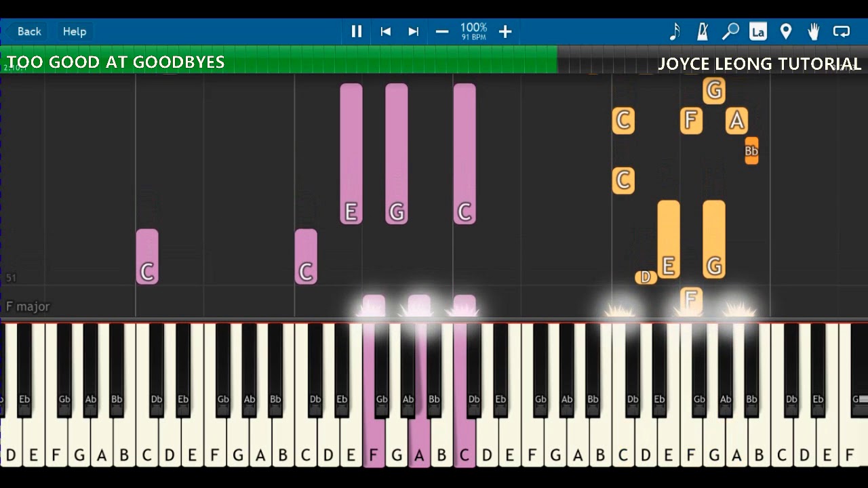Open the magnifier zoom tool

point(730,31)
